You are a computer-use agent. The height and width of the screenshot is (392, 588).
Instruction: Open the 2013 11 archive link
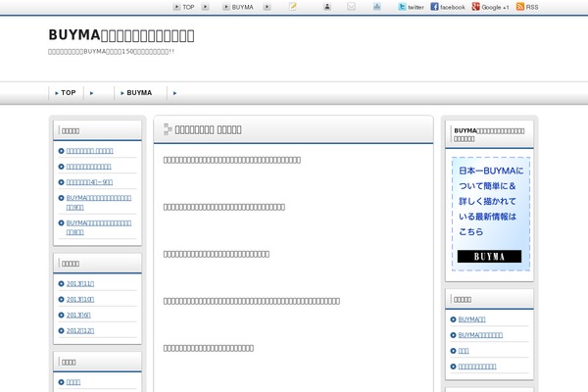80,284
